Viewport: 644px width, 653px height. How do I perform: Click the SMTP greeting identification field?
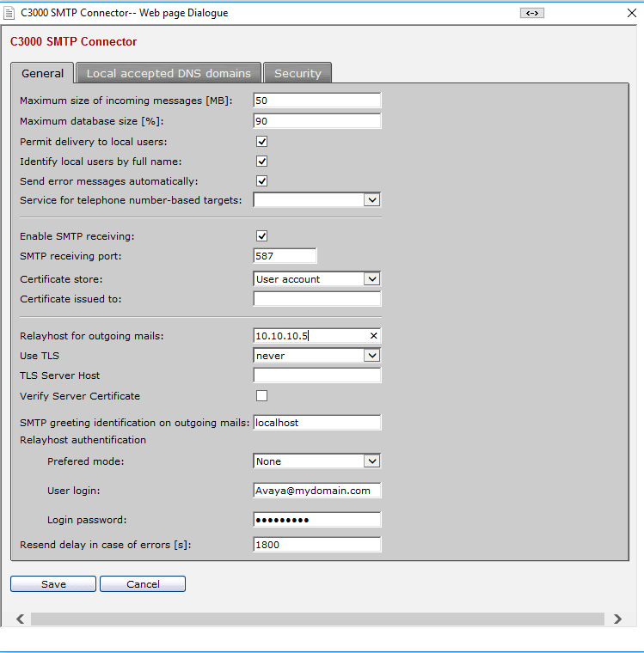pyautogui.click(x=316, y=423)
